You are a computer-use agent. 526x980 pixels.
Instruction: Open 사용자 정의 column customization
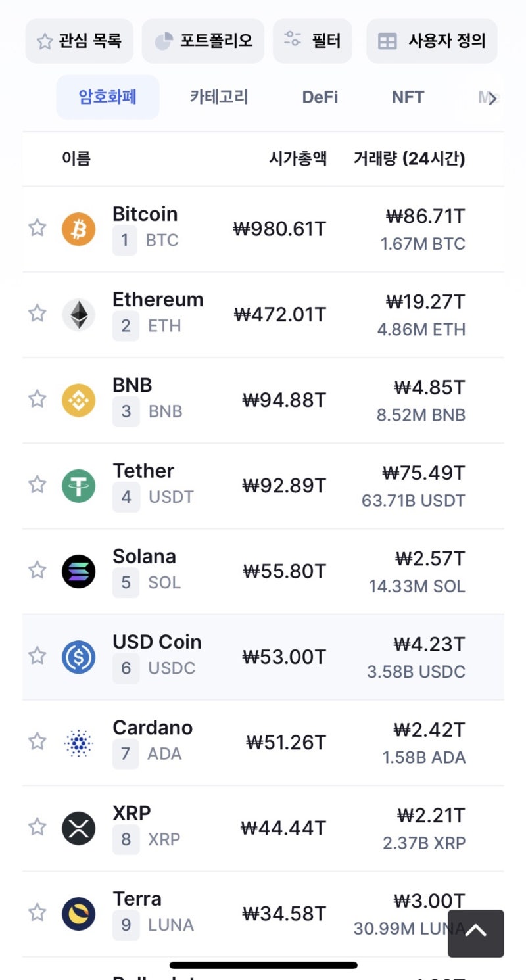(431, 41)
